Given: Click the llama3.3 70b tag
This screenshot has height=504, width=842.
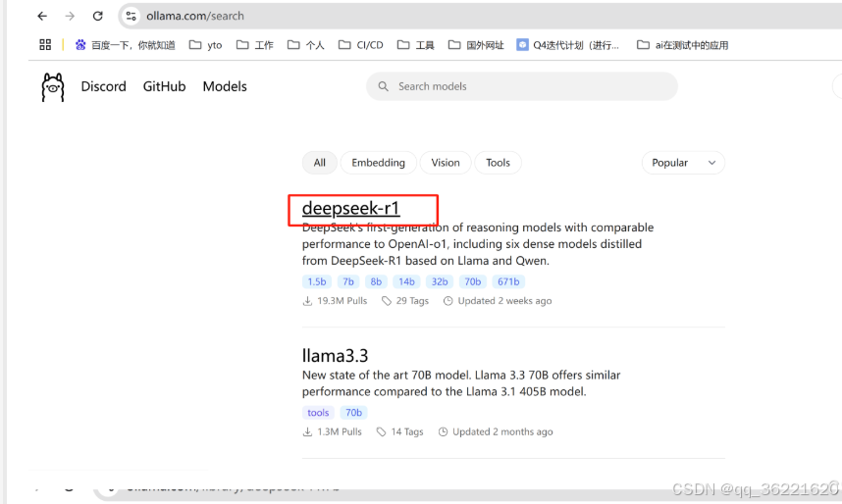Looking at the screenshot, I should click(353, 413).
